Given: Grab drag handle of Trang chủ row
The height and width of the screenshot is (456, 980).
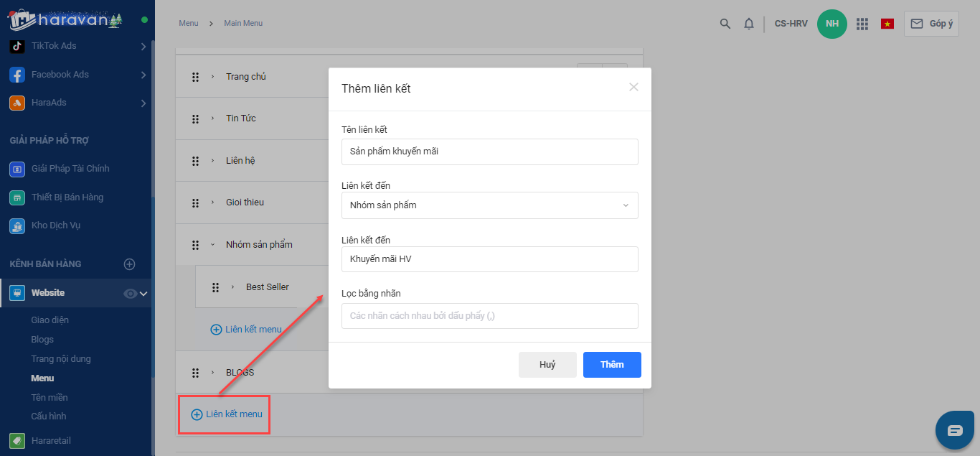Looking at the screenshot, I should [x=195, y=78].
